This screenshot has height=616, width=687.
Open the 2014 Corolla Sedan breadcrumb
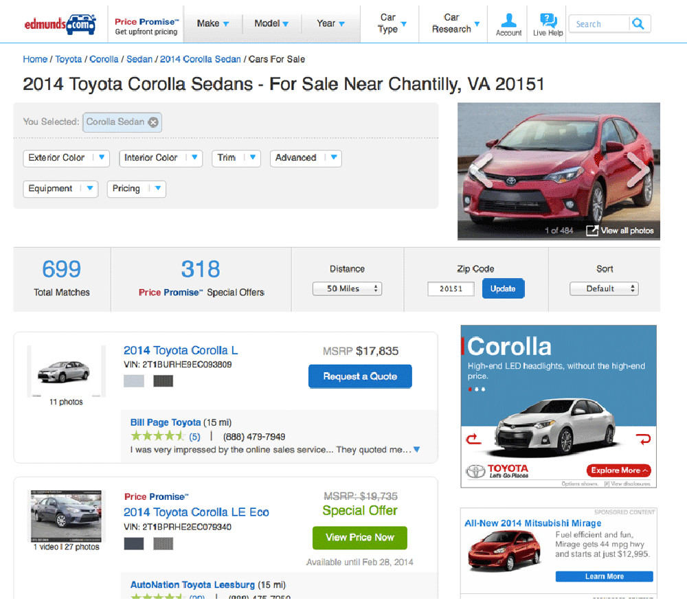[200, 59]
